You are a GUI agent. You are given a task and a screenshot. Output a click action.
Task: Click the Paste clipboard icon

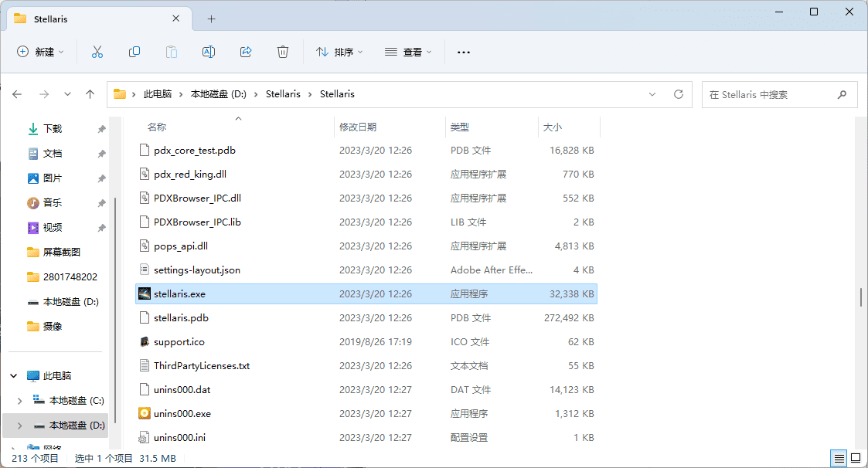pos(172,52)
